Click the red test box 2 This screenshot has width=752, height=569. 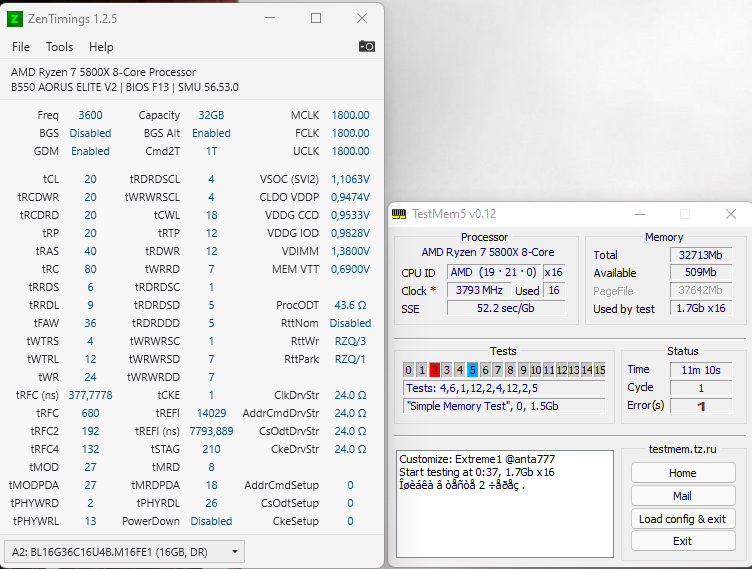click(x=435, y=370)
